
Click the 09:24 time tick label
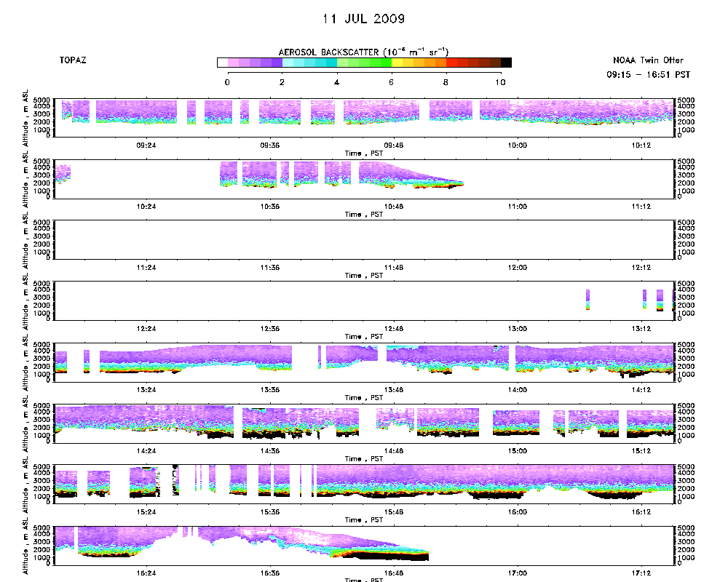pos(146,145)
